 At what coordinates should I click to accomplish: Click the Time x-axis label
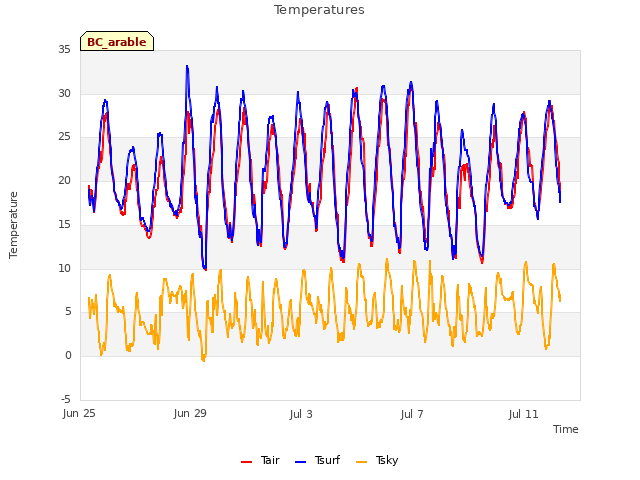coord(566,429)
